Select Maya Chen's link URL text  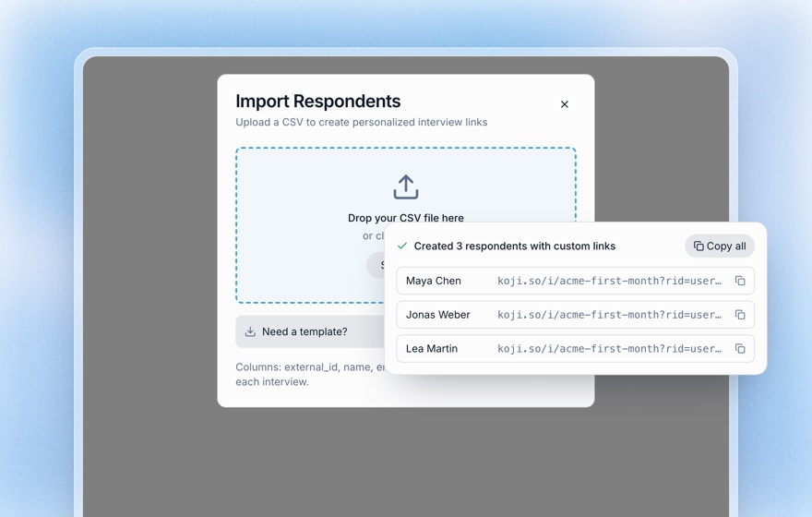pos(609,281)
